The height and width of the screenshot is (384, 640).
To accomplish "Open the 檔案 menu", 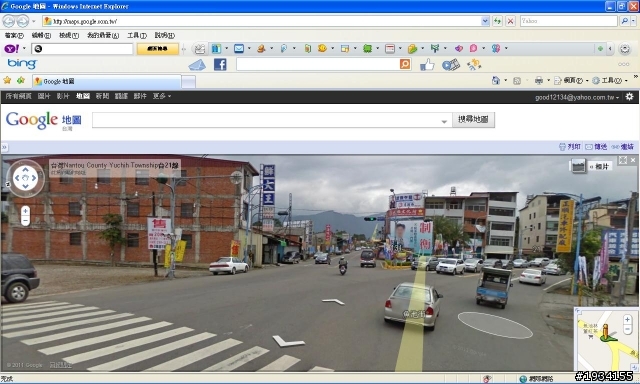I will point(14,36).
